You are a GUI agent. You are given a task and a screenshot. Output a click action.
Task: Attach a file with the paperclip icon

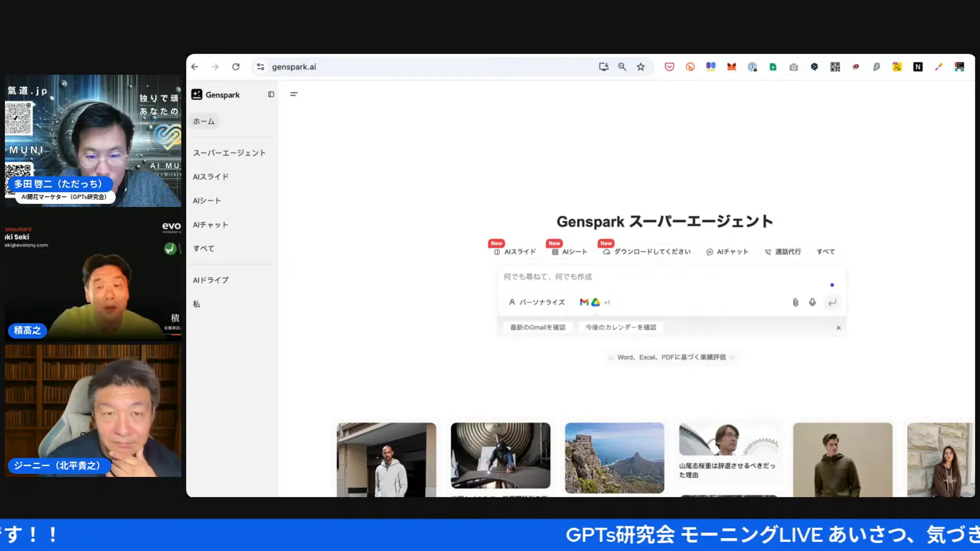coord(795,303)
